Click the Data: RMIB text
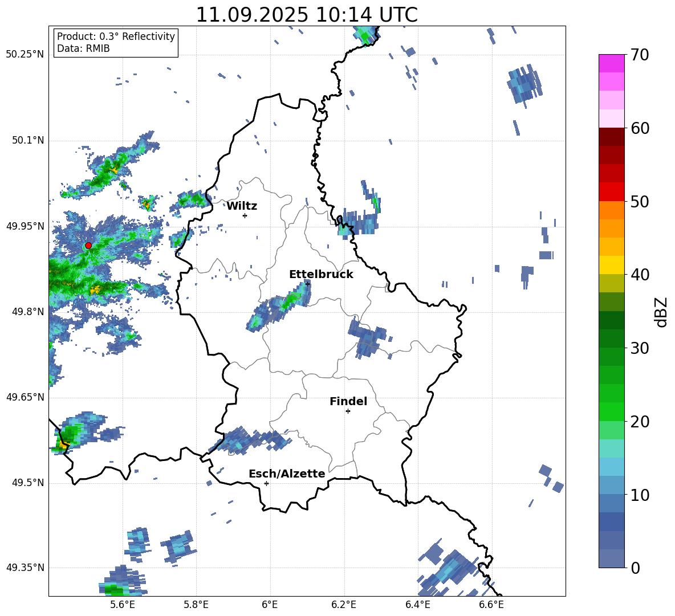This screenshot has width=675, height=616. (83, 48)
